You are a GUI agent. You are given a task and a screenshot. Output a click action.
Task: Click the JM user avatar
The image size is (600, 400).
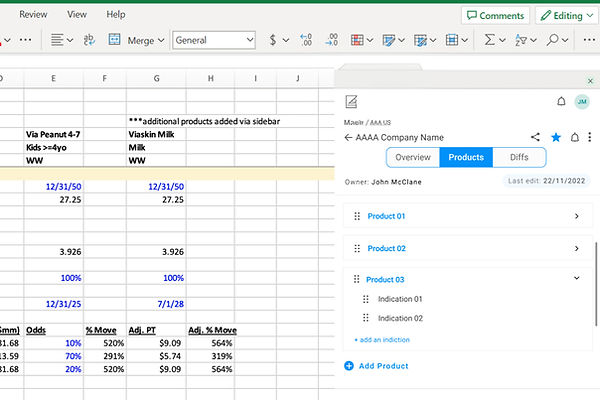[x=582, y=101]
